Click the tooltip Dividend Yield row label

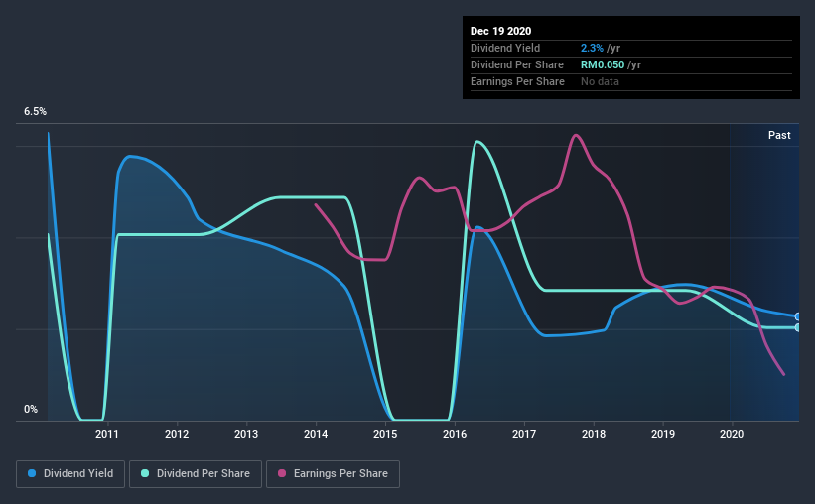(x=505, y=48)
